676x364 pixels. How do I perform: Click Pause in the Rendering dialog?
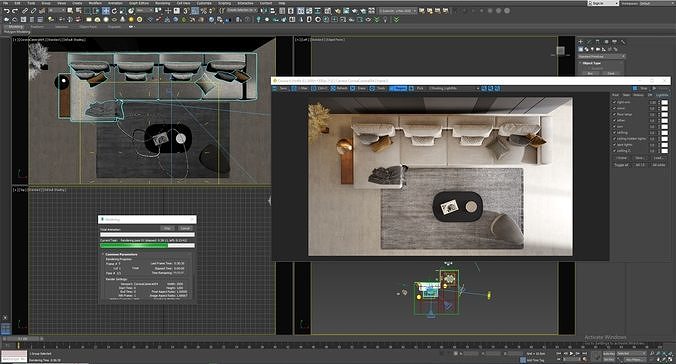167,228
